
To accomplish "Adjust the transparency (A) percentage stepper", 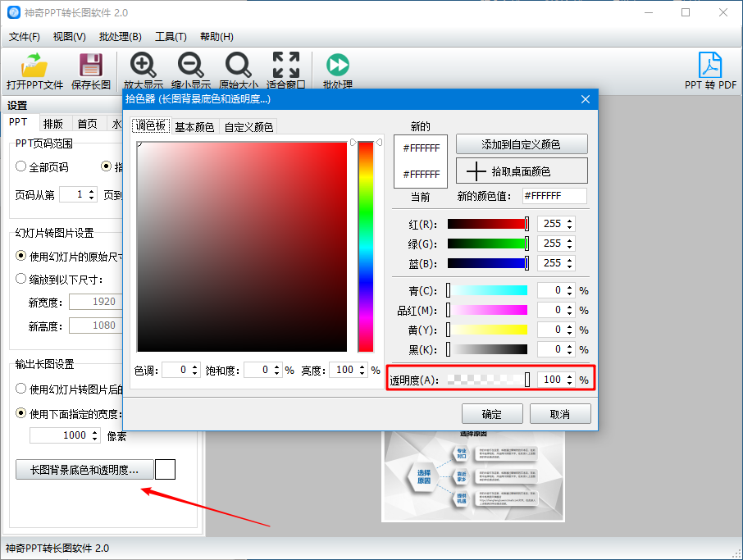I will pos(570,380).
